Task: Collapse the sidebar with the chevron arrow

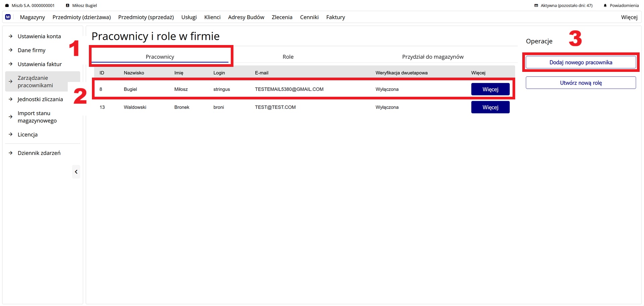Action: click(x=76, y=172)
